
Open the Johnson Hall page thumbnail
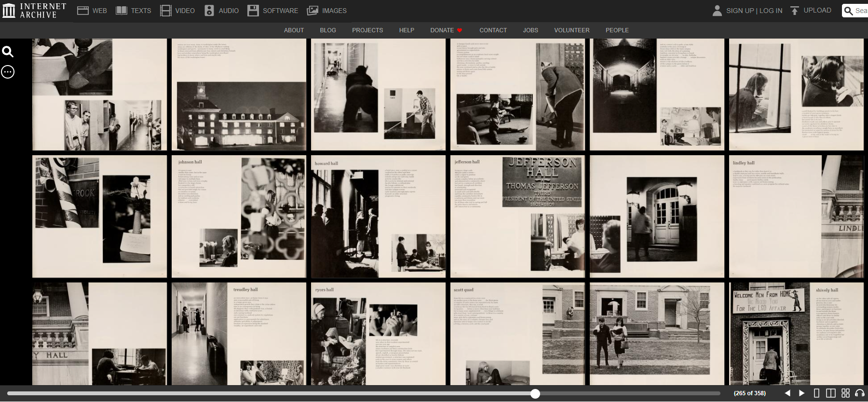tap(239, 216)
